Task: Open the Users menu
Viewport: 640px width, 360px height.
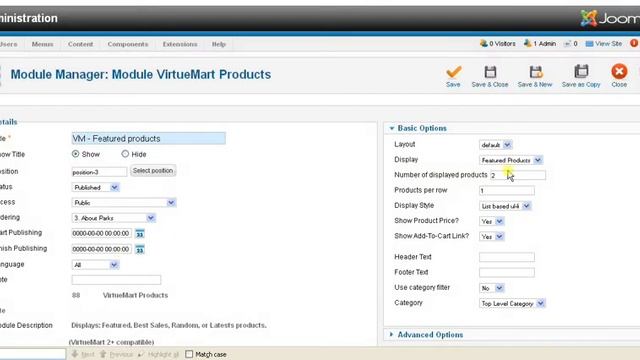Action: (9, 44)
